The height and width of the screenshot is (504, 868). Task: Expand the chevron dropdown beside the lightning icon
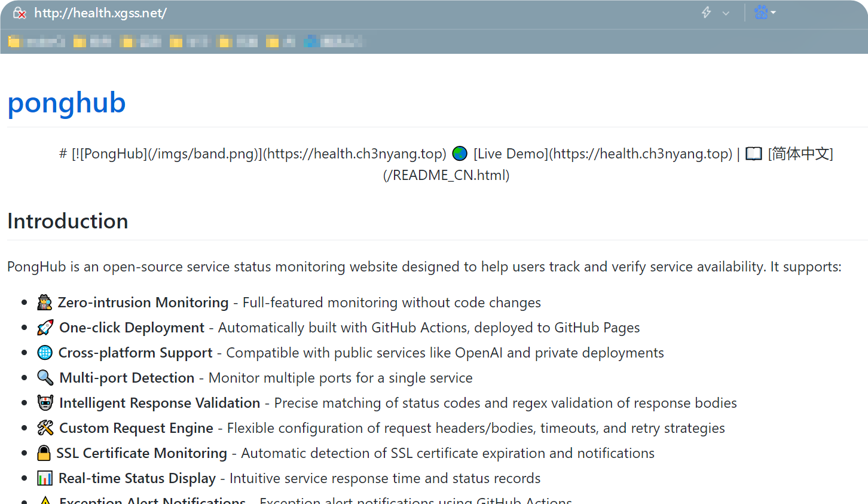click(x=726, y=13)
